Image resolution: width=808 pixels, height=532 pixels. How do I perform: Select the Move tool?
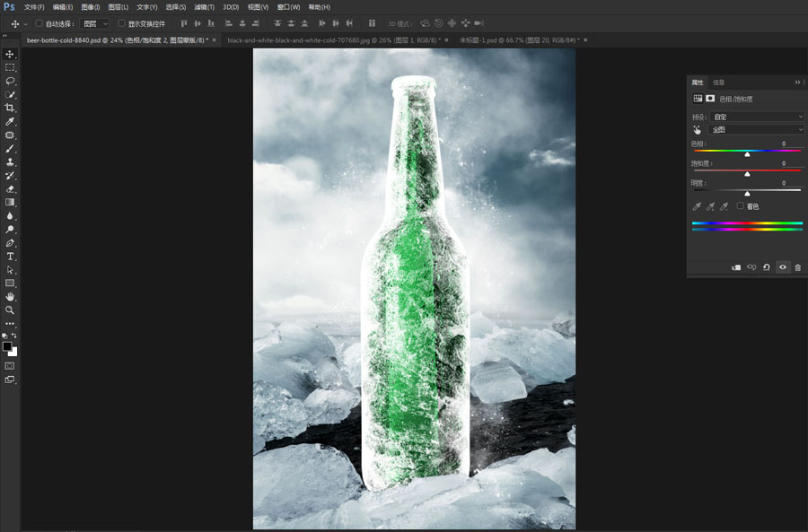[11, 54]
